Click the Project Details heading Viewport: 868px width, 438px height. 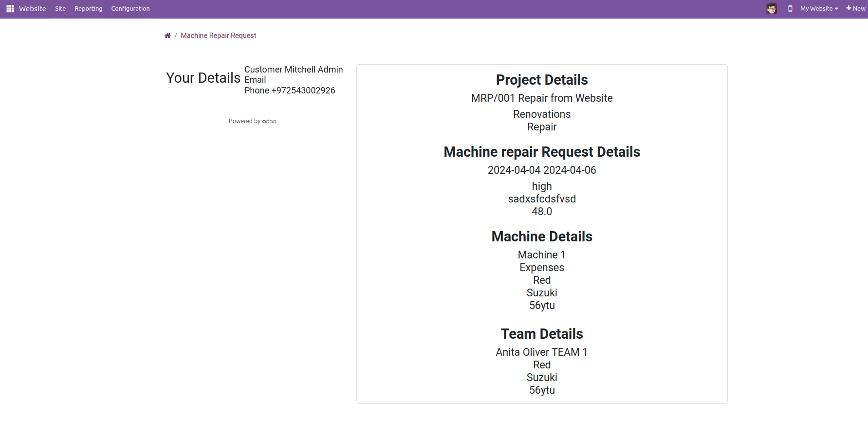tap(542, 80)
